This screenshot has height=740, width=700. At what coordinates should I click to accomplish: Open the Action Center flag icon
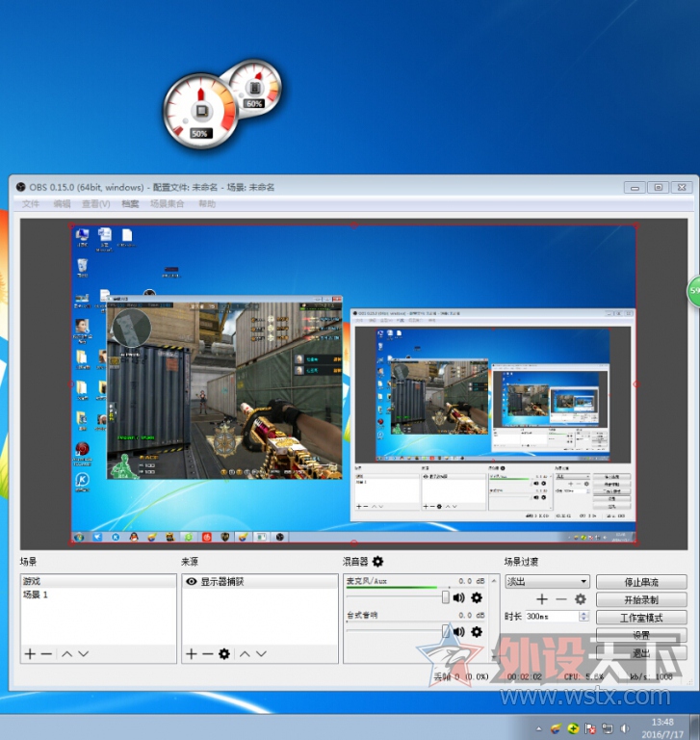(590, 728)
